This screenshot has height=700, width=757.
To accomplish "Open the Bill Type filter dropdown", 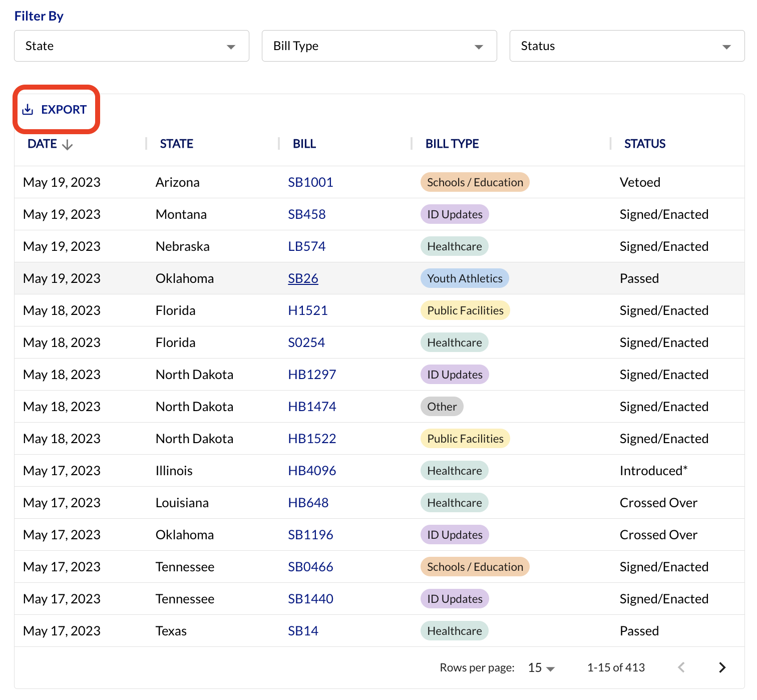I will coord(378,46).
